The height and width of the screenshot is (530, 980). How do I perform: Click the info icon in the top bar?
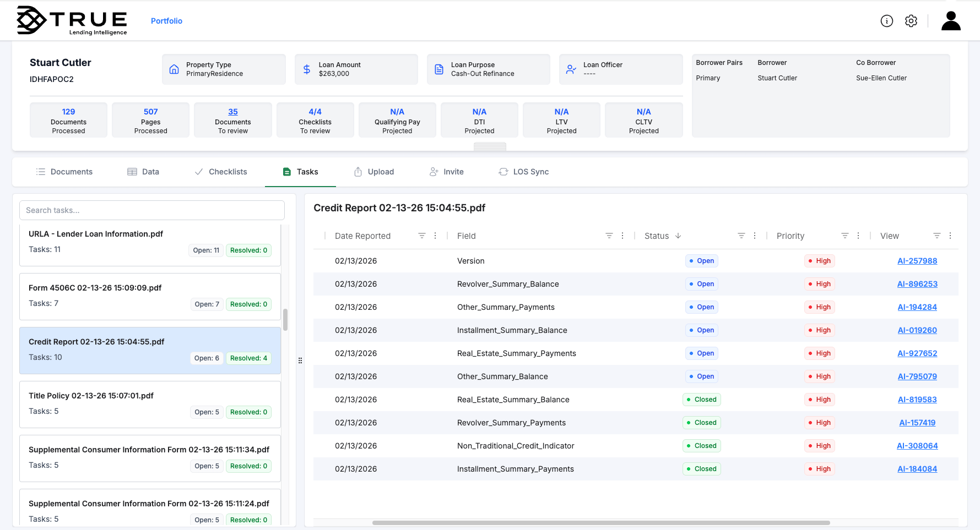pyautogui.click(x=887, y=20)
